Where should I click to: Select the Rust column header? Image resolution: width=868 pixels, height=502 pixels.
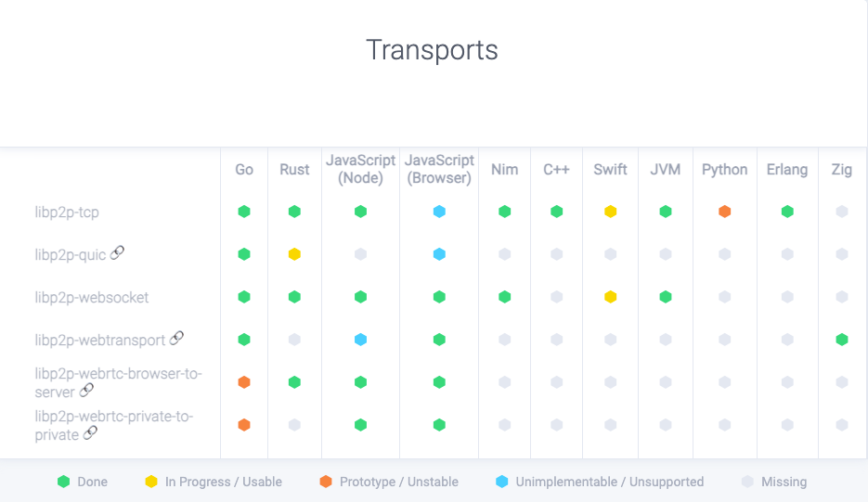click(x=294, y=170)
